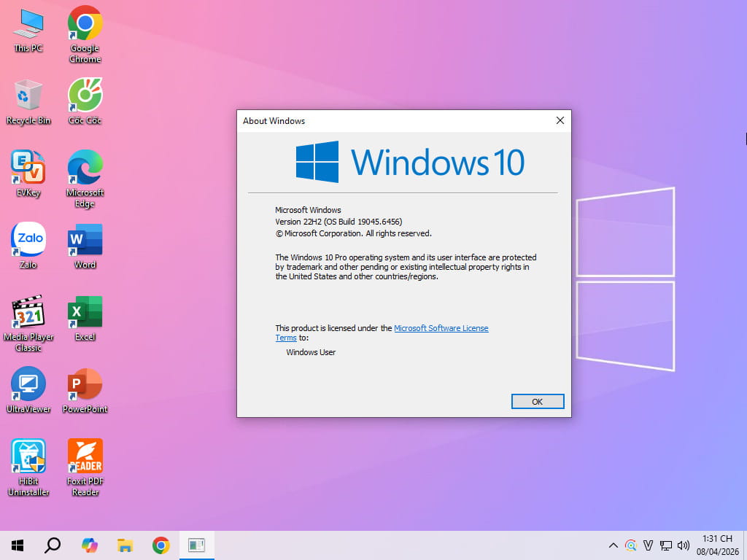Select the Word desktop shortcut
The width and height of the screenshot is (747, 560).
point(85,246)
